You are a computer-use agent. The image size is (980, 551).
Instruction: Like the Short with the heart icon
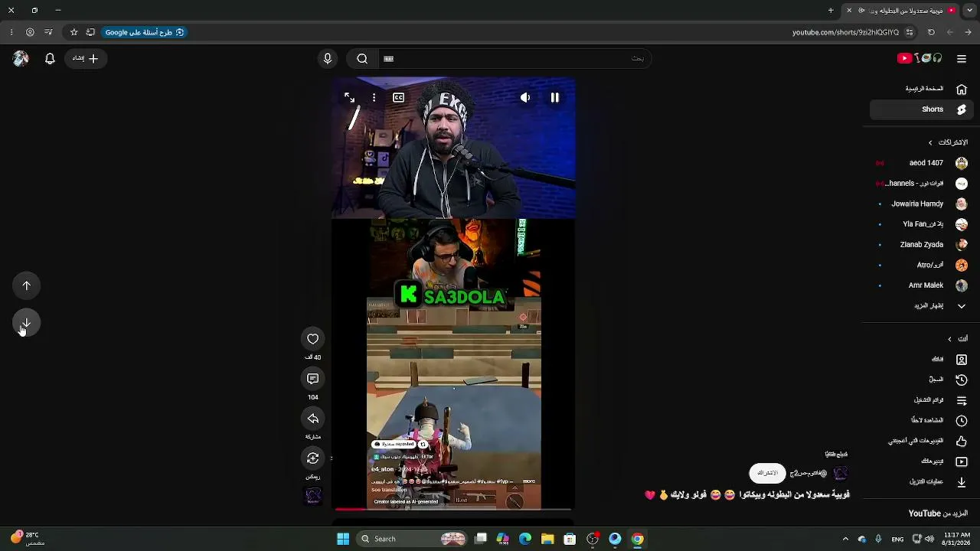click(313, 339)
